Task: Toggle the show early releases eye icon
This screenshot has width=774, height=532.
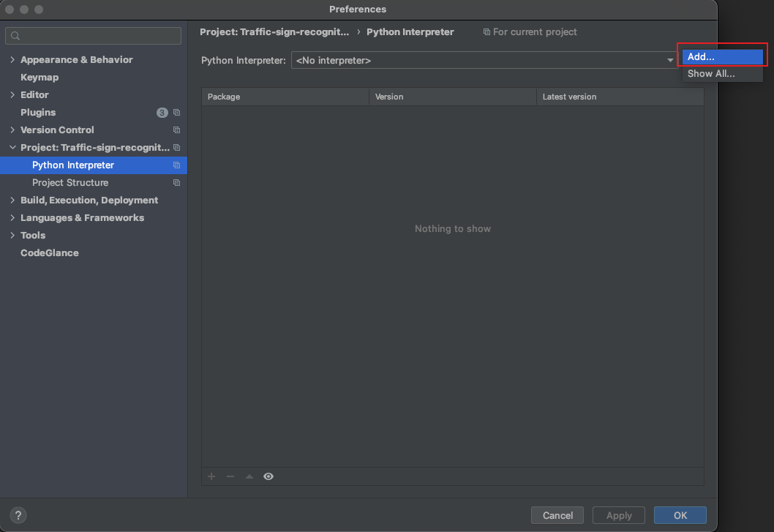Action: tap(268, 476)
